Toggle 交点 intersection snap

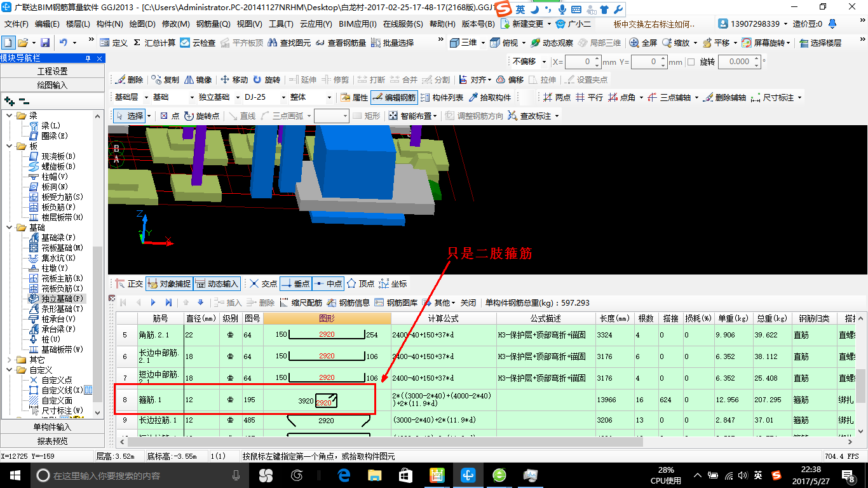click(x=262, y=283)
